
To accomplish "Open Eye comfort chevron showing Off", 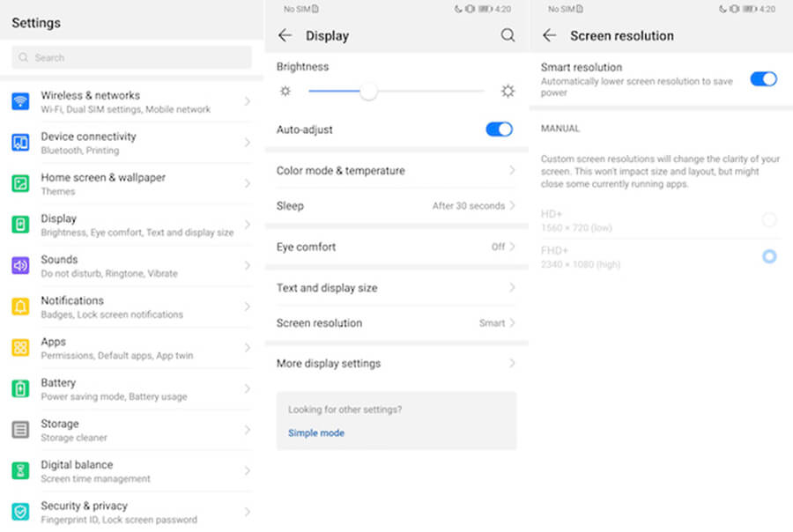I will coord(510,247).
